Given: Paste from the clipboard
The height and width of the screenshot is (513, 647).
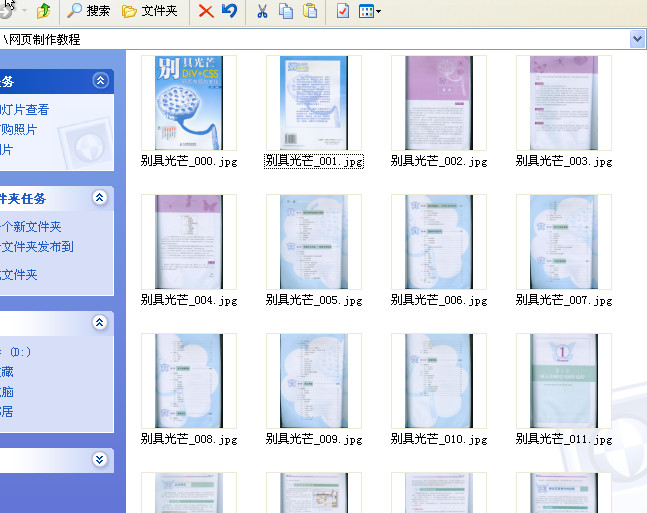Looking at the screenshot, I should coord(310,11).
